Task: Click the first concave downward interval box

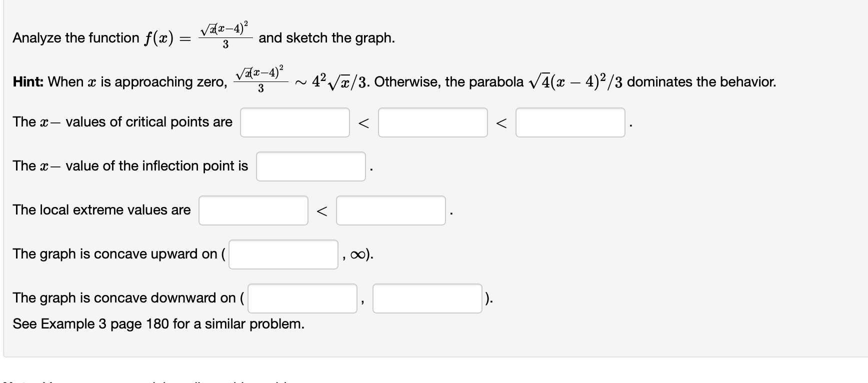Action: [x=301, y=298]
